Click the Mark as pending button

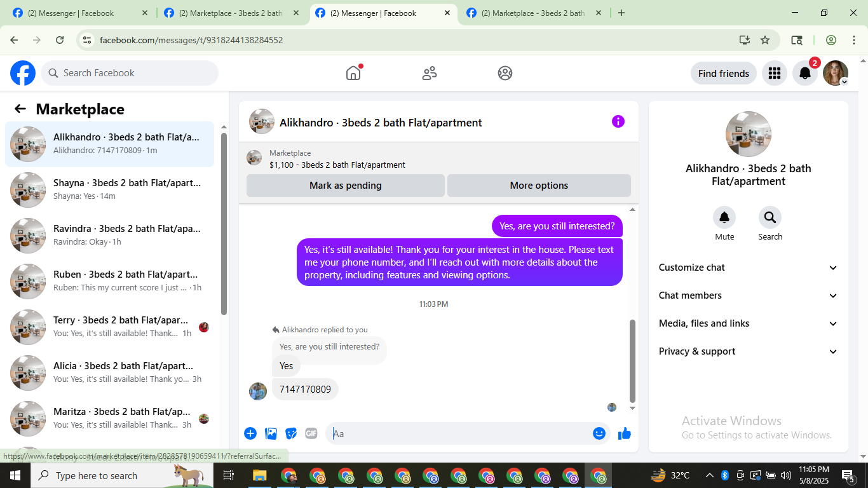pos(346,186)
